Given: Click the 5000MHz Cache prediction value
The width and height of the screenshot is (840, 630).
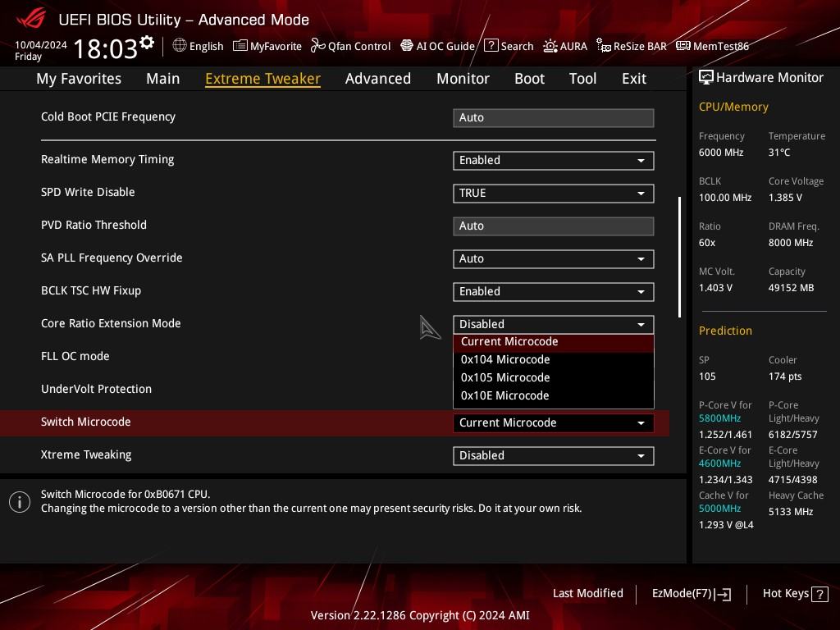Looking at the screenshot, I should point(719,509).
